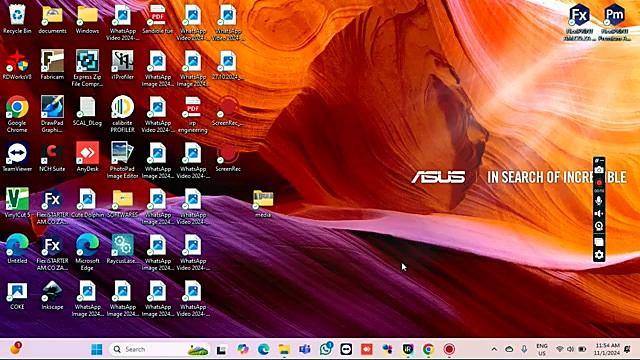Open Express Zip File Compression shortcut
The height and width of the screenshot is (360, 640).
tap(87, 68)
